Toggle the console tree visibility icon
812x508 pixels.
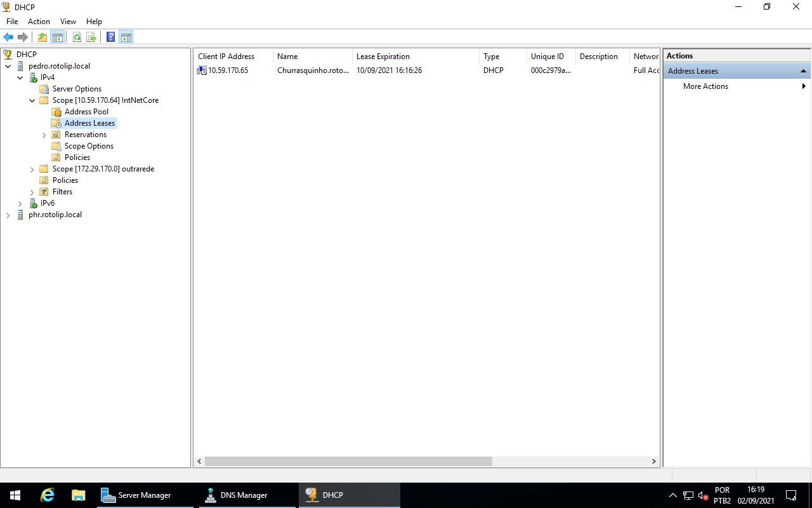tap(58, 37)
